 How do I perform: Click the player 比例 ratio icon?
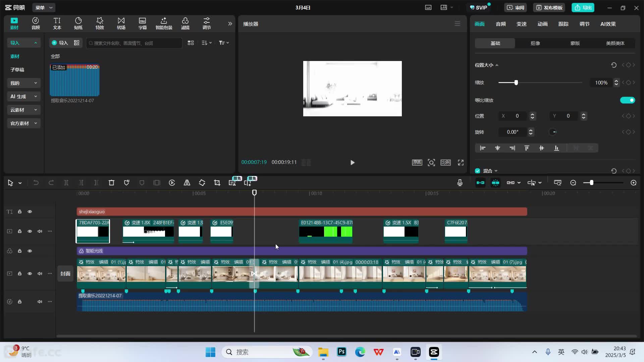[445, 163]
